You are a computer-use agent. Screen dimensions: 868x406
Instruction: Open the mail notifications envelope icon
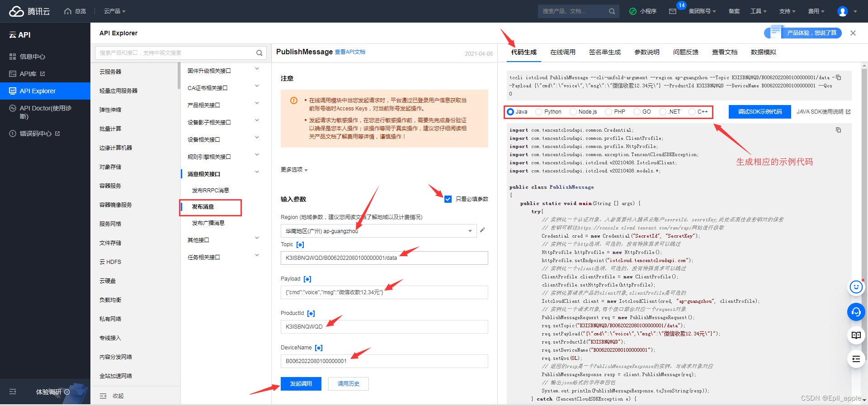coord(673,11)
